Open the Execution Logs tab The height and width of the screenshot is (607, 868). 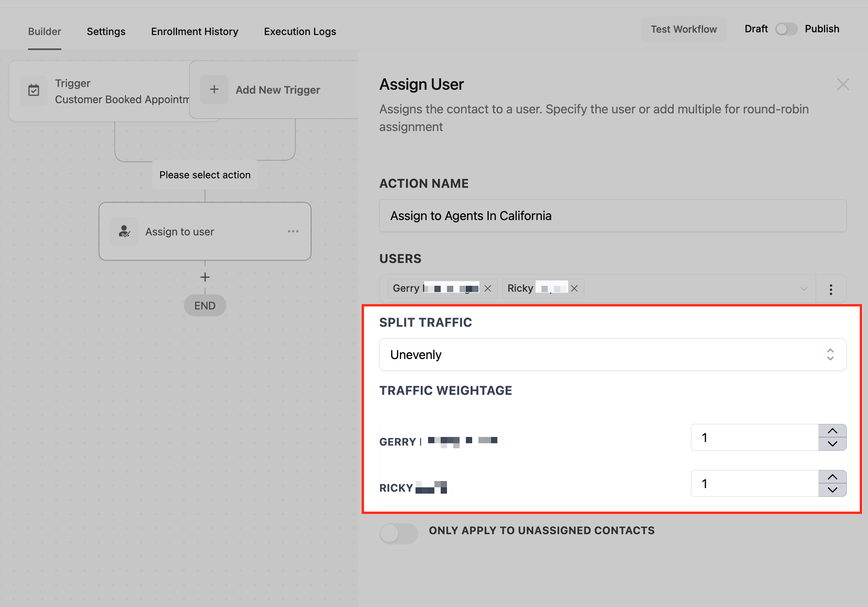[x=300, y=31]
